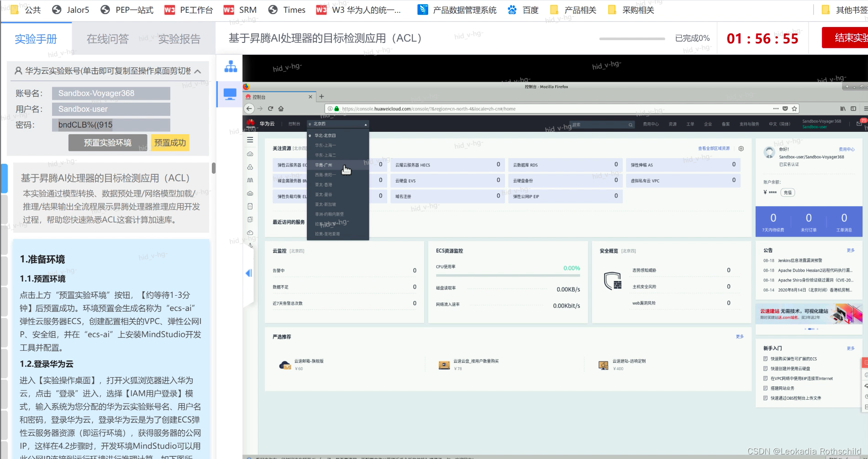The height and width of the screenshot is (459, 868).
Task: Click the green lock security icon
Action: coord(337,109)
